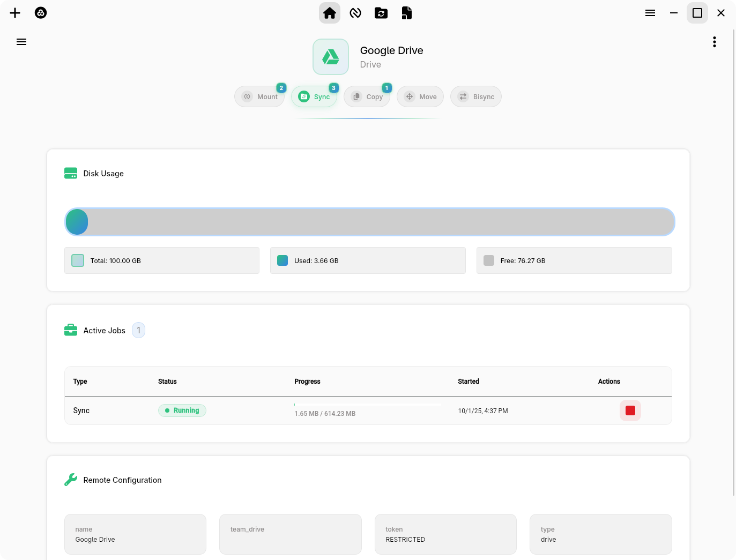Switch to the Bisync tab
Image resolution: width=736 pixels, height=560 pixels.
click(476, 96)
